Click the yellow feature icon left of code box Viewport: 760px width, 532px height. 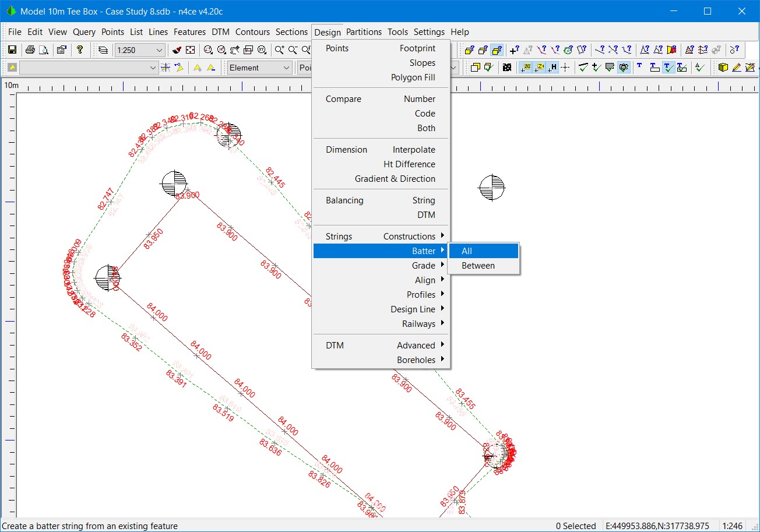click(12, 68)
